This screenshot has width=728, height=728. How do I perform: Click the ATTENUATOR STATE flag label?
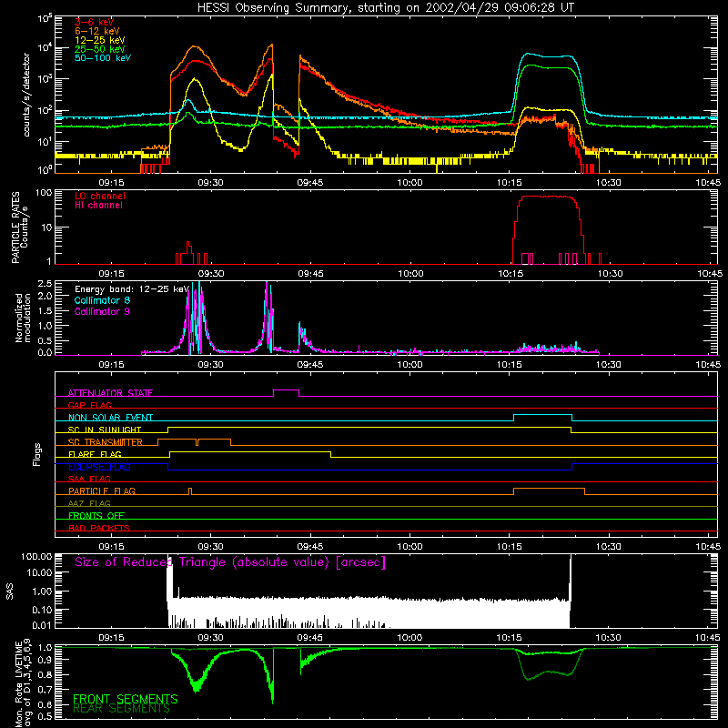point(110,393)
